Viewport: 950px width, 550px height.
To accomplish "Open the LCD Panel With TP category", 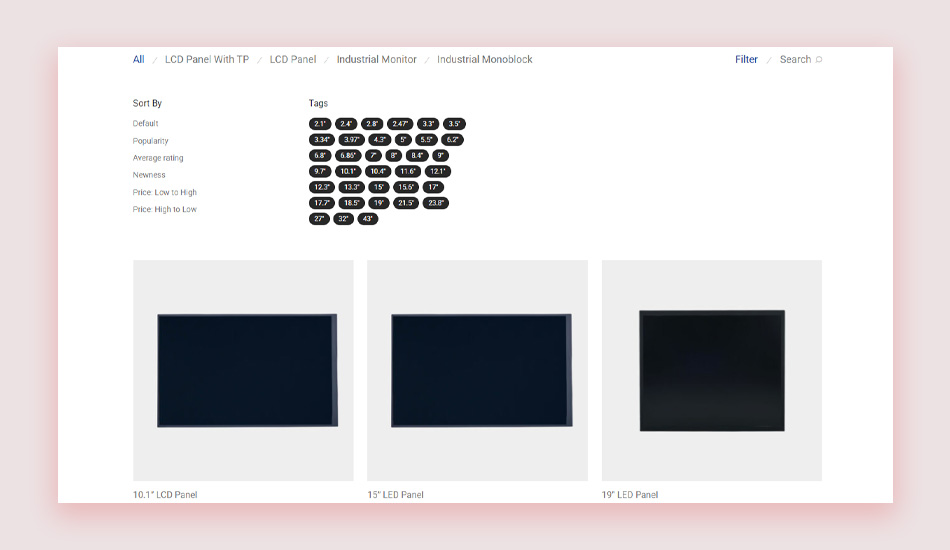I will [207, 59].
